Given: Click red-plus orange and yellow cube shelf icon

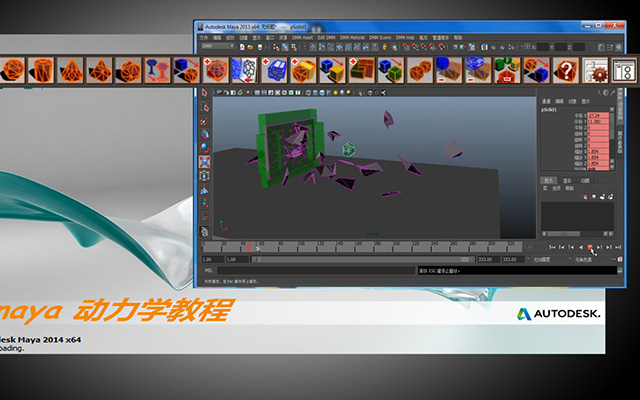Looking at the screenshot, I should click(303, 70).
